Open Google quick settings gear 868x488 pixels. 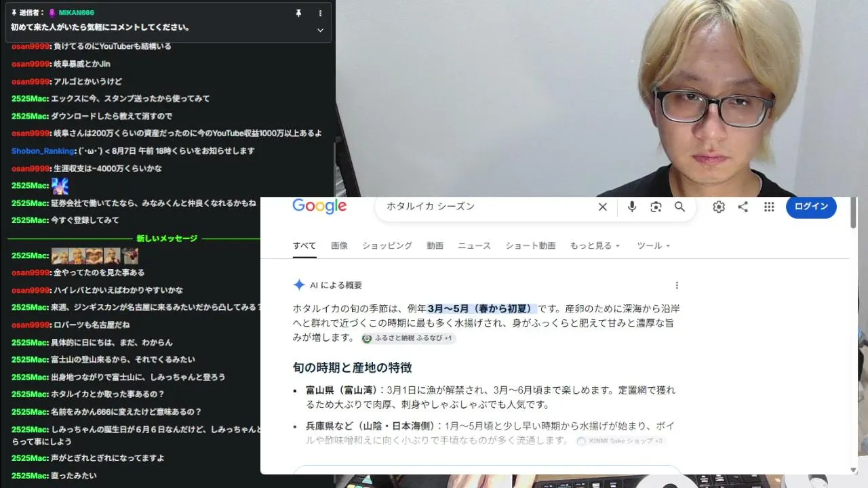[719, 207]
